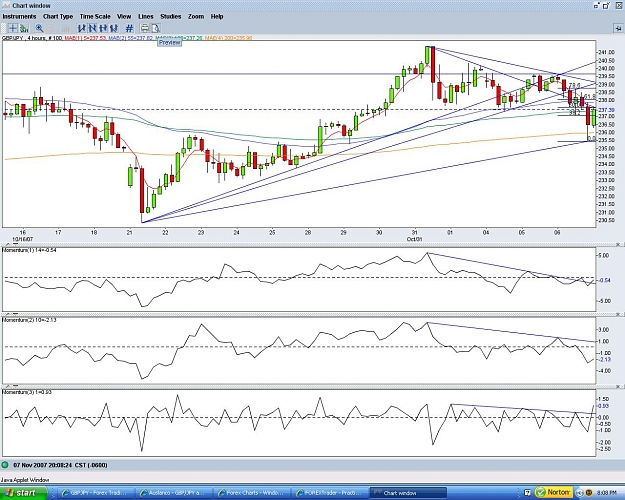Click the collapse dash above Momentum(1) pane

coord(16,244)
